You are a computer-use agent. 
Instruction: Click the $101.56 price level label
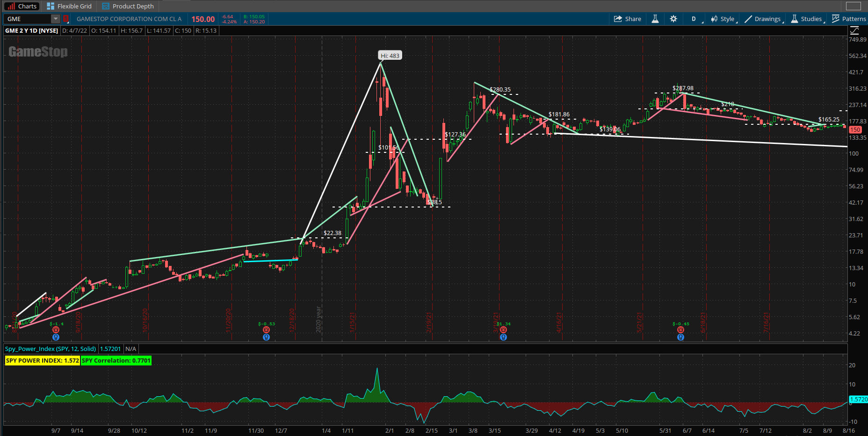(389, 147)
